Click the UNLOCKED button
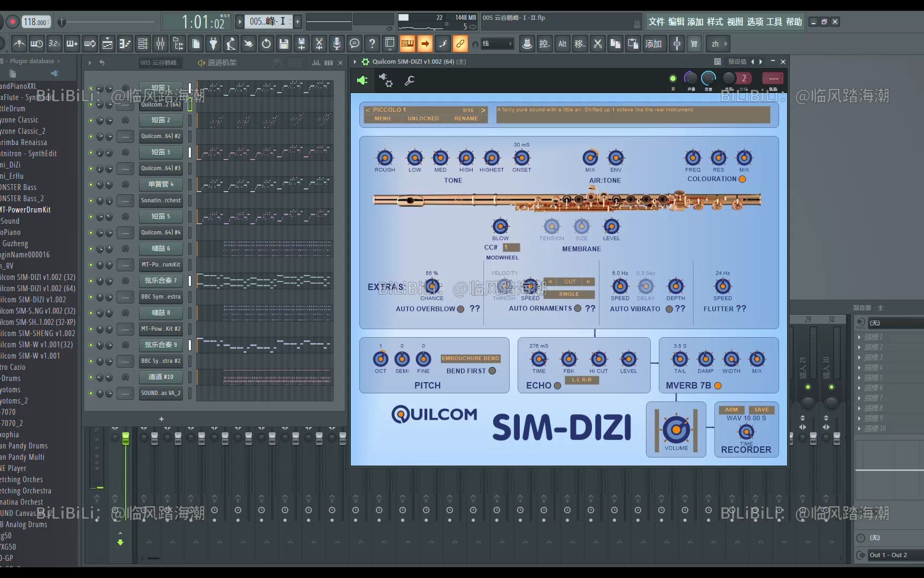Screen dimensions: 924x578 (423, 119)
